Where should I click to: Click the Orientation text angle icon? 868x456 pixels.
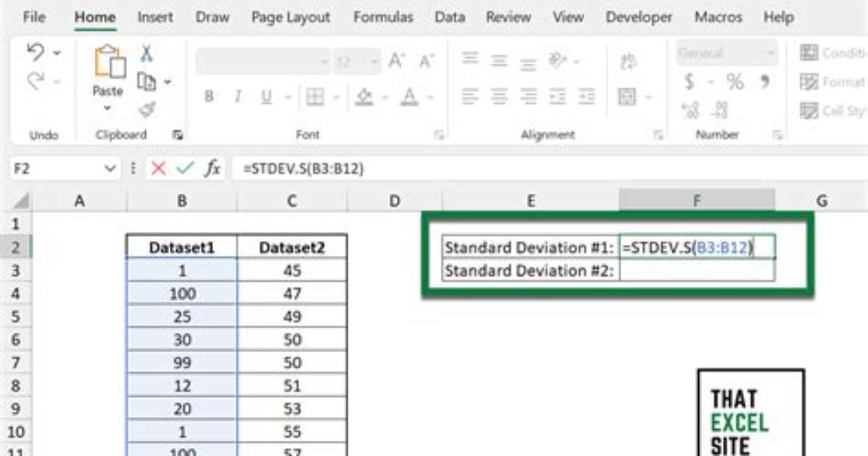(557, 60)
